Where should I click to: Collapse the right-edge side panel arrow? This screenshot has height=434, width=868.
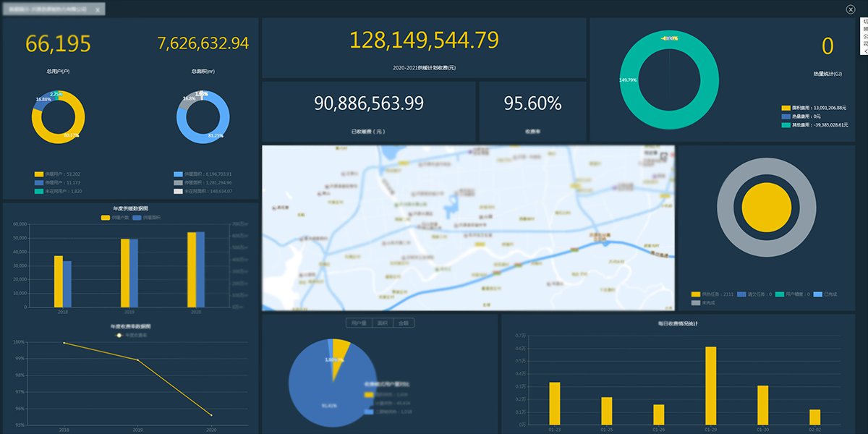(x=864, y=51)
